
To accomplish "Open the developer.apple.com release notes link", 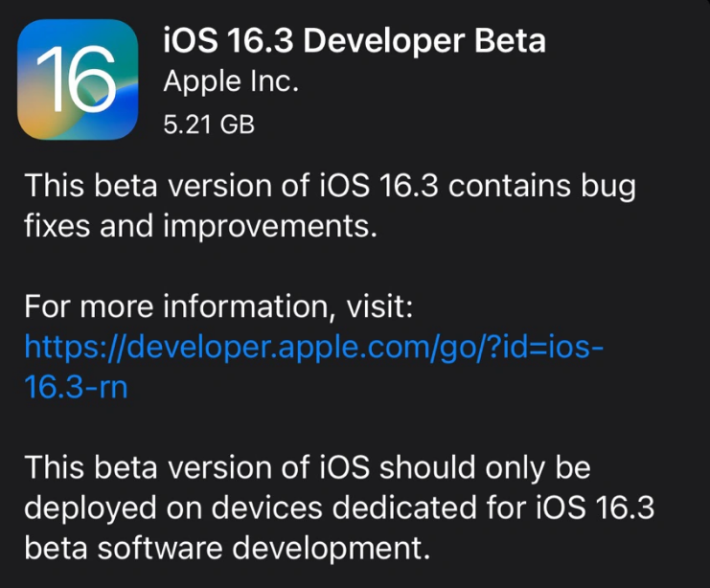I will [x=314, y=347].
